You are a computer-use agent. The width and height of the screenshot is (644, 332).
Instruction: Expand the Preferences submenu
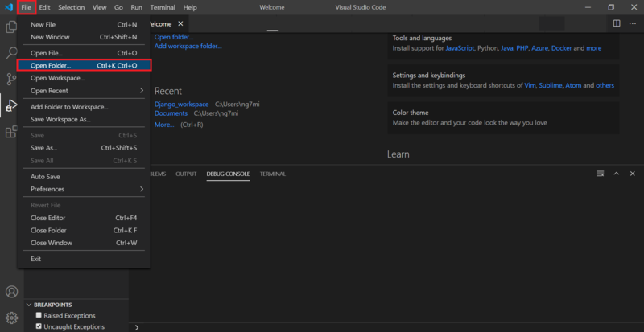pos(84,189)
